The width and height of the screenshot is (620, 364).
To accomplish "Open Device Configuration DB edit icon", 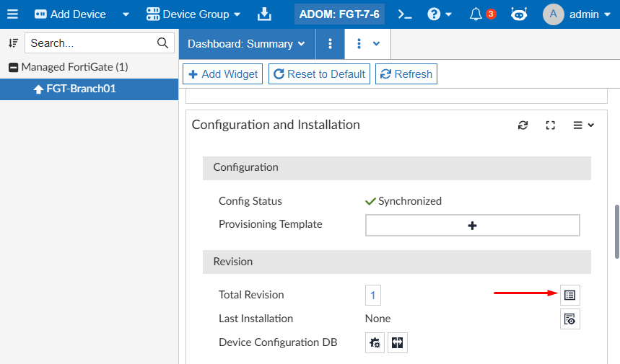I will coord(375,342).
